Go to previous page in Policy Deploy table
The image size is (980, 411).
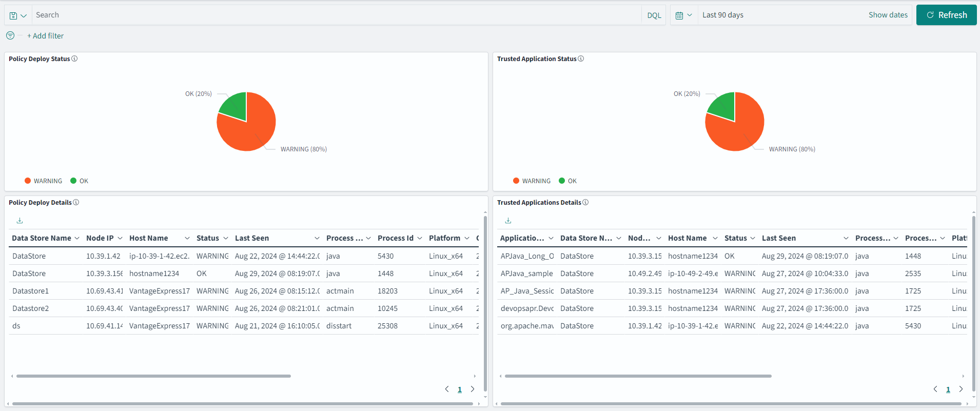coord(447,389)
